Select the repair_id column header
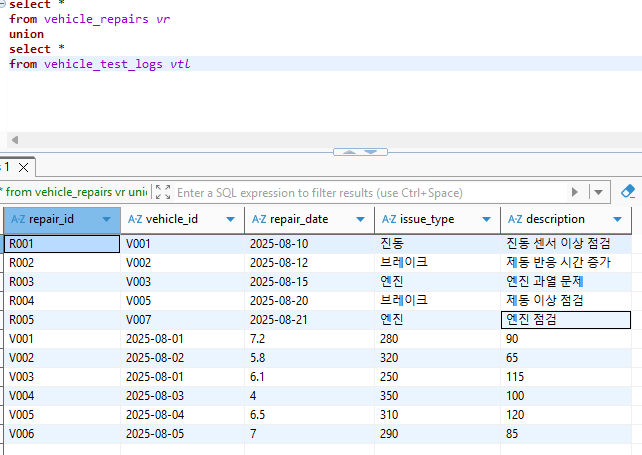The height and width of the screenshot is (455, 642). (x=62, y=220)
